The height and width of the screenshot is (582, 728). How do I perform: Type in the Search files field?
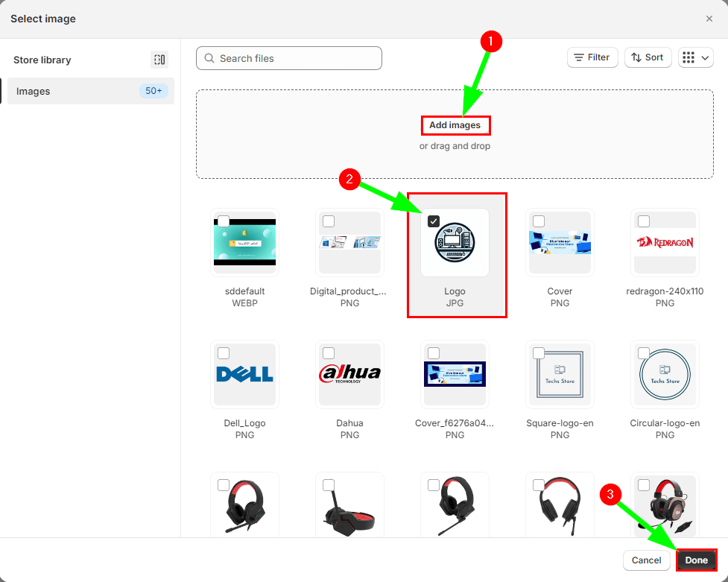click(297, 58)
